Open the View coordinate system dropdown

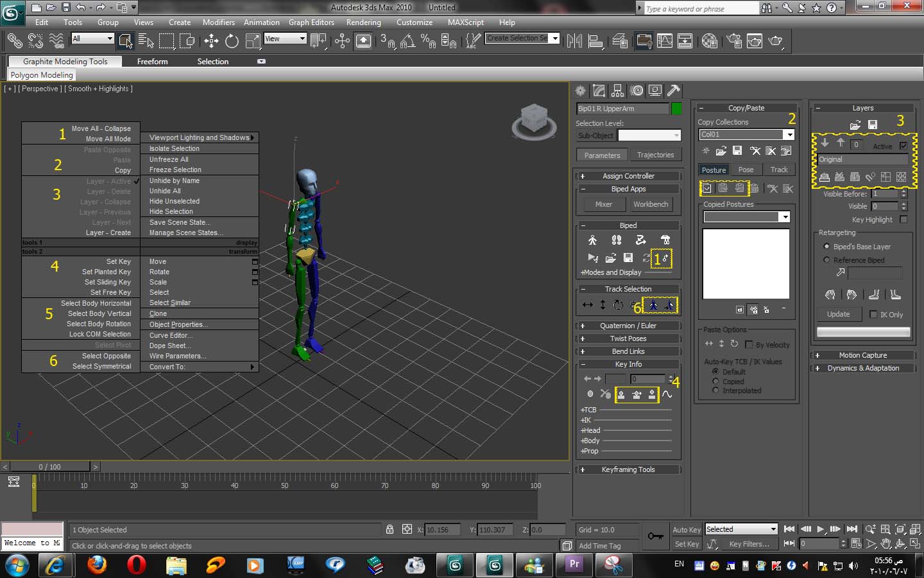pyautogui.click(x=285, y=39)
